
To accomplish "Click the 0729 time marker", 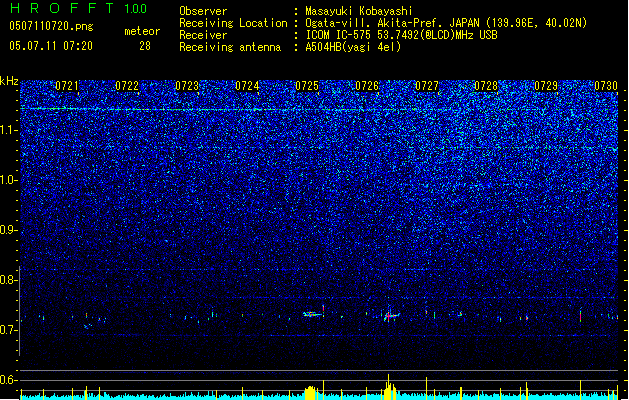I will [x=546, y=86].
